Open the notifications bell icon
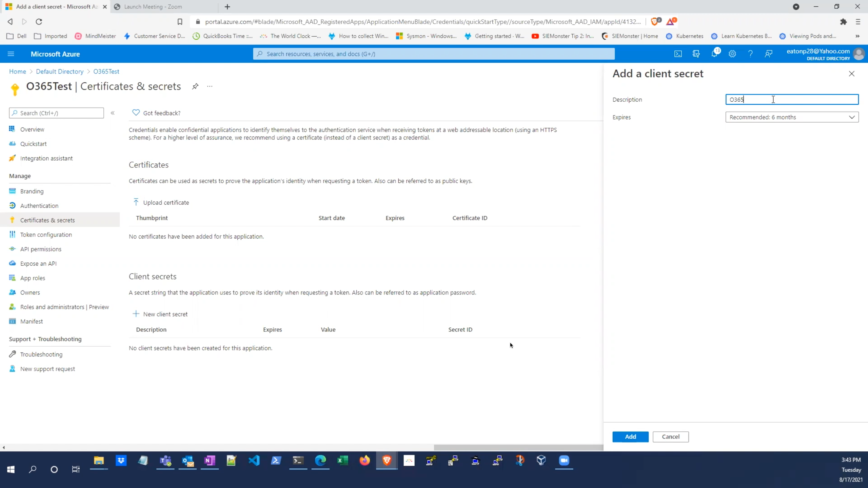Viewport: 868px width, 488px height. pyautogui.click(x=714, y=54)
